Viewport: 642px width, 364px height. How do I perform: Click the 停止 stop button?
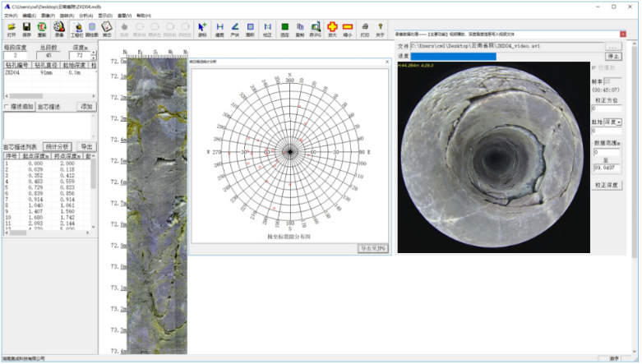pyautogui.click(x=613, y=56)
